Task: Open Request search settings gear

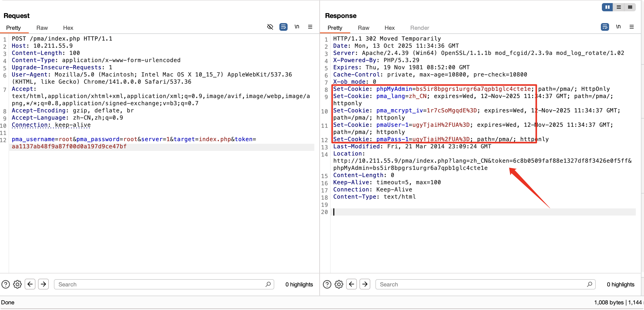Action: pyautogui.click(x=17, y=284)
